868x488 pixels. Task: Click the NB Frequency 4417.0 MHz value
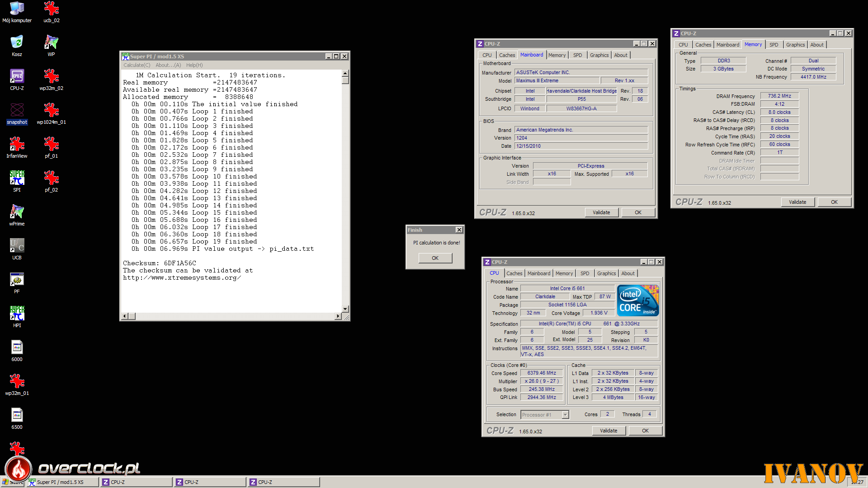pos(813,77)
